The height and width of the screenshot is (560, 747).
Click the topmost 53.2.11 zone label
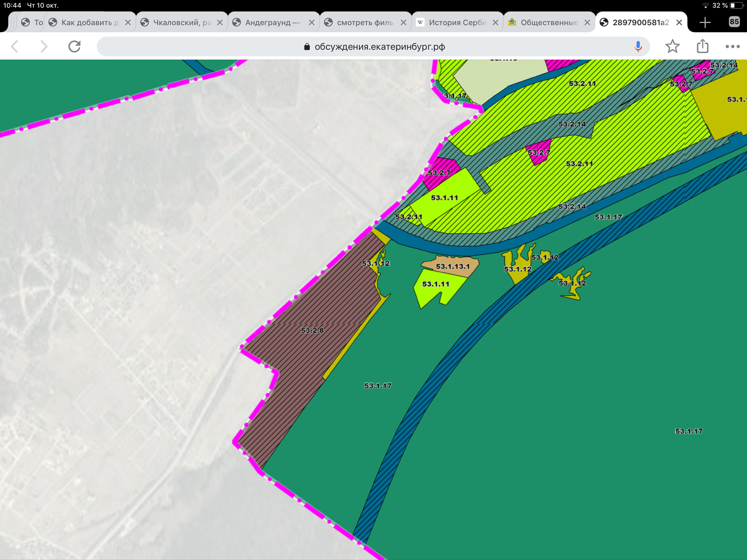(582, 84)
